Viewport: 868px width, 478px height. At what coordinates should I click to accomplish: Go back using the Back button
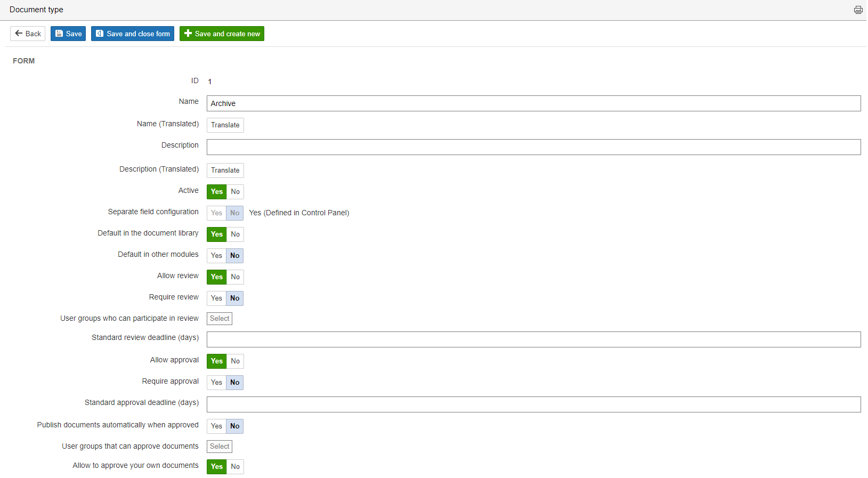point(28,34)
